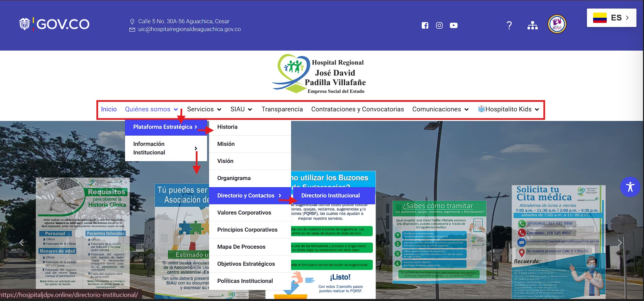The height and width of the screenshot is (301, 644).
Task: Open the Instagram social icon
Action: click(439, 25)
